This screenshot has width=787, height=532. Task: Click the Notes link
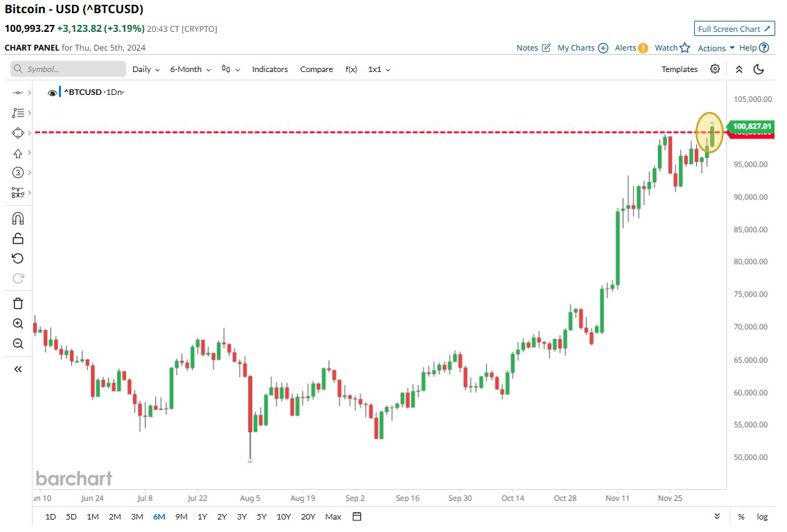pos(527,48)
